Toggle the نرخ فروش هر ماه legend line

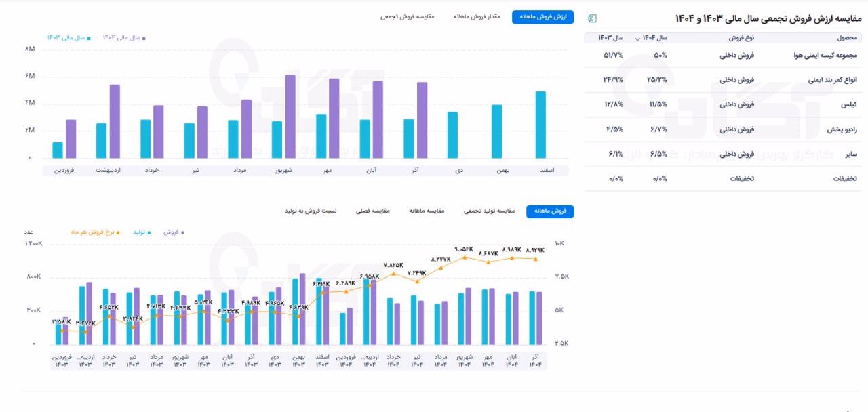pyautogui.click(x=95, y=232)
